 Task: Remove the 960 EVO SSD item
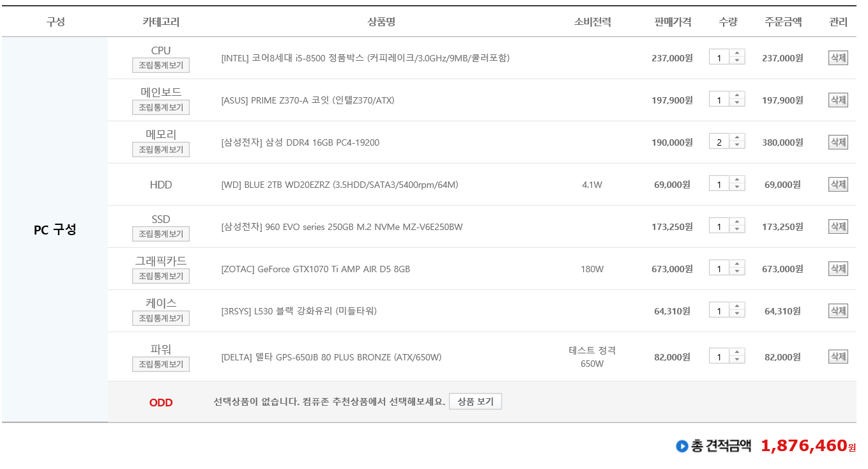[x=838, y=226]
